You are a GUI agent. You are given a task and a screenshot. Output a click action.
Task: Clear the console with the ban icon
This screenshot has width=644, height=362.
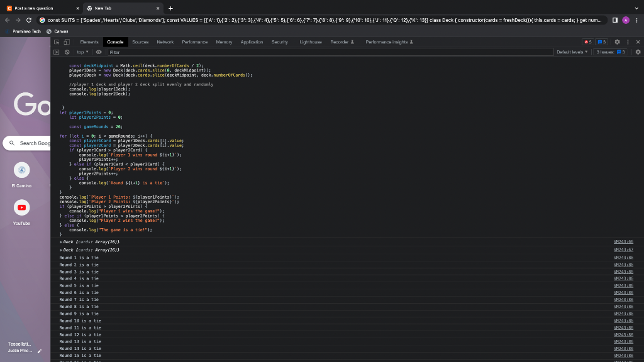pos(67,52)
